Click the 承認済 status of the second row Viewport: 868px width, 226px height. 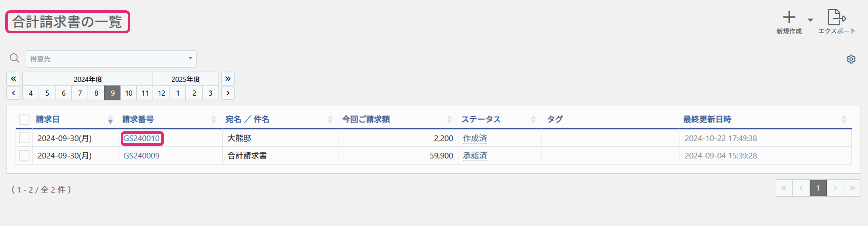pos(475,156)
